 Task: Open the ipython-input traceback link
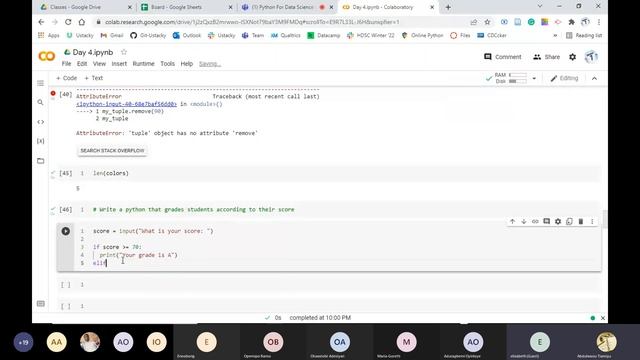(127, 104)
